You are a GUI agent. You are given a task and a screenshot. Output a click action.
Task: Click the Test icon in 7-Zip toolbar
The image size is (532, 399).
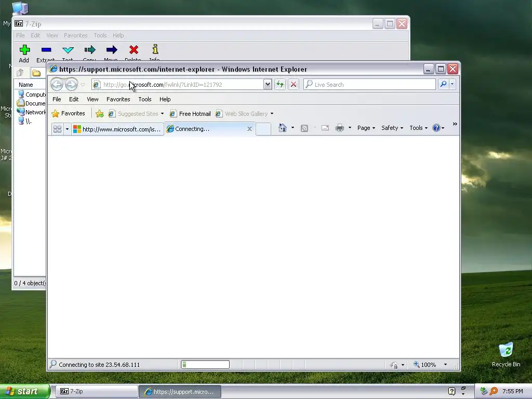tap(68, 50)
